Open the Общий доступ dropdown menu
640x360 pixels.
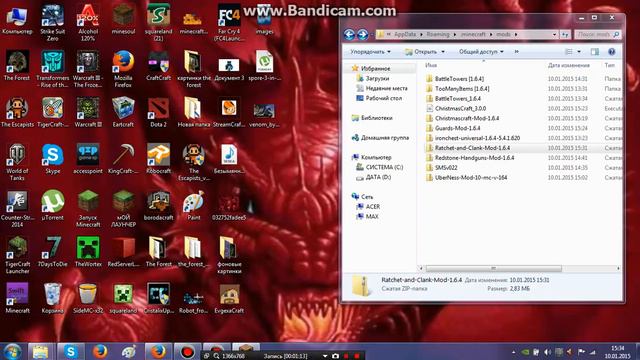(x=481, y=52)
